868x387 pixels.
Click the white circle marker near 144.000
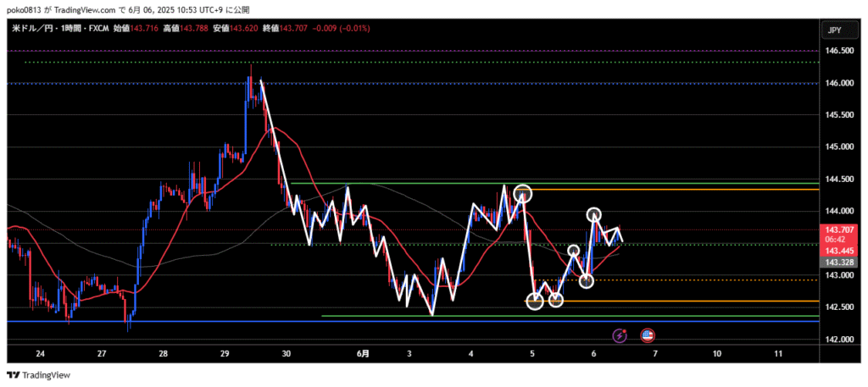594,215
